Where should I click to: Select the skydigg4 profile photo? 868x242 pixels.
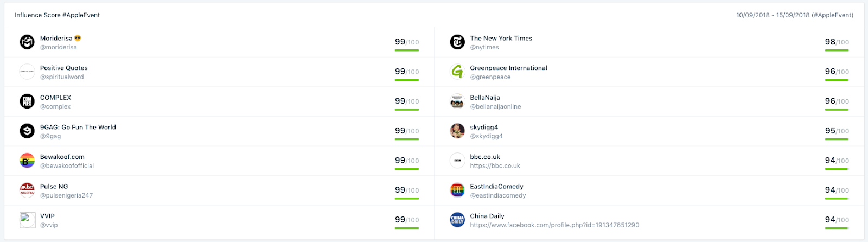pyautogui.click(x=457, y=131)
